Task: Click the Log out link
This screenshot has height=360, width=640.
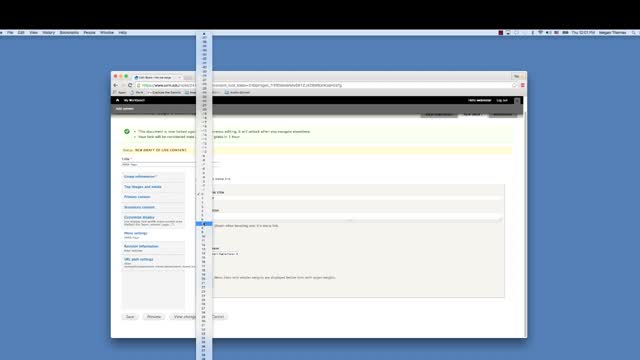Action: pyautogui.click(x=502, y=100)
